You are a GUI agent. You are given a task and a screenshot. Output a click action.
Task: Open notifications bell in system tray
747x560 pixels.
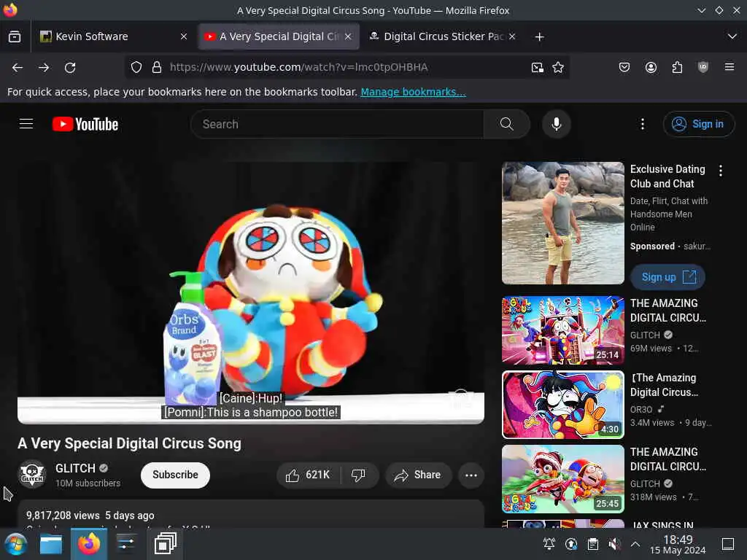pos(549,544)
